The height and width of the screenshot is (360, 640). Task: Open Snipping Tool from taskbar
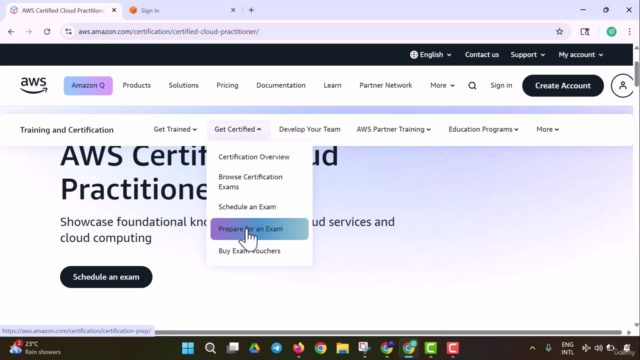coord(364,348)
